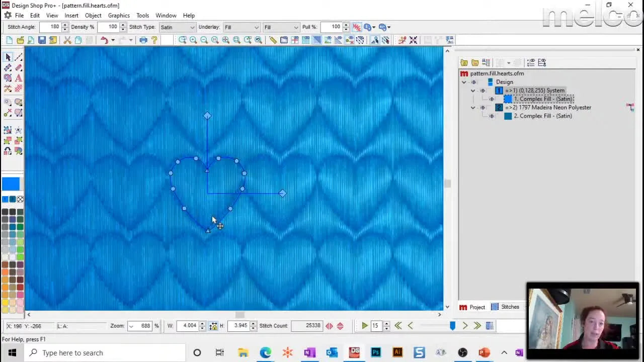The width and height of the screenshot is (644, 362).
Task: Hide the 1. Complex Fill element eye
Action: 492,100
